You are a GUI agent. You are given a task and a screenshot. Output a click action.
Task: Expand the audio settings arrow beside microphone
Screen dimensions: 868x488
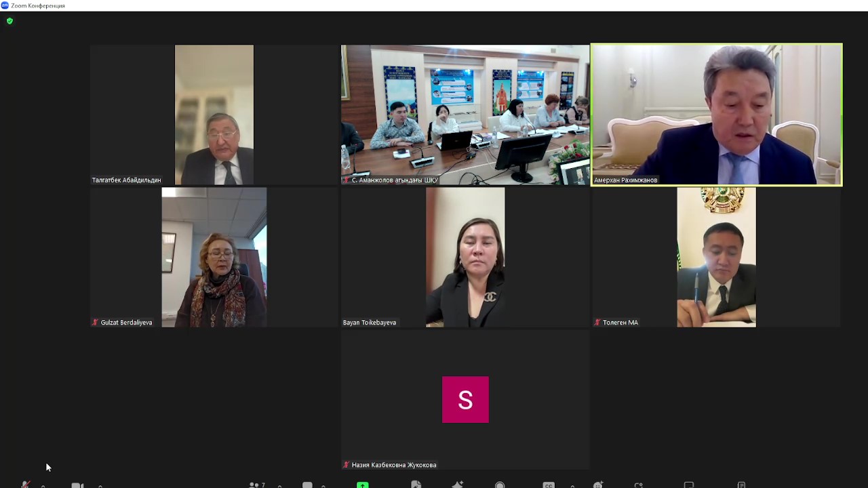pyautogui.click(x=43, y=485)
